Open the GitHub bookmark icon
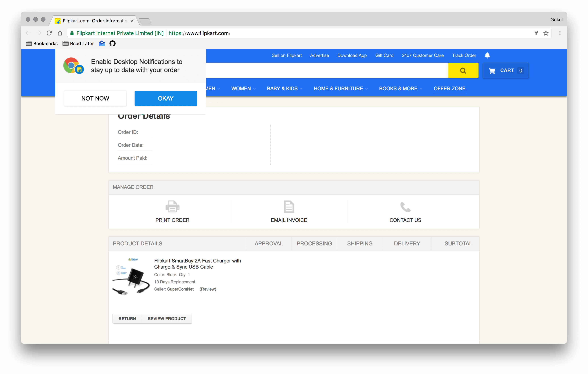588x374 pixels. [x=112, y=43]
